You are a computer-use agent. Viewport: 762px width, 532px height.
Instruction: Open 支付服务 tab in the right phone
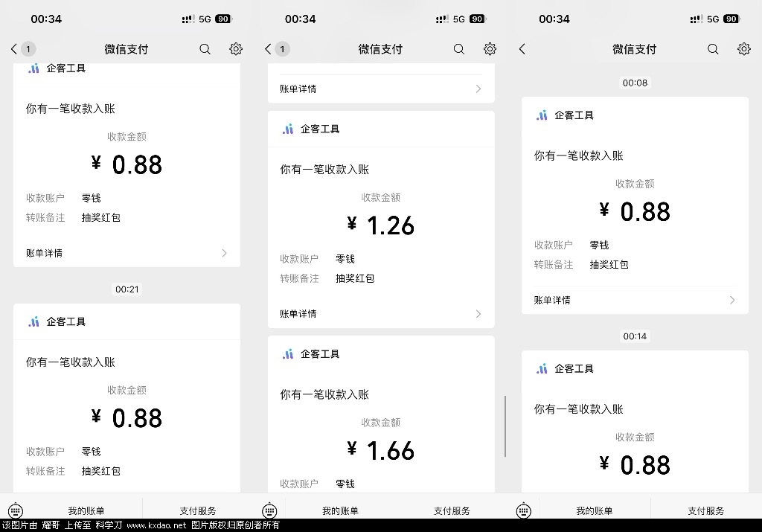pyautogui.click(x=706, y=510)
